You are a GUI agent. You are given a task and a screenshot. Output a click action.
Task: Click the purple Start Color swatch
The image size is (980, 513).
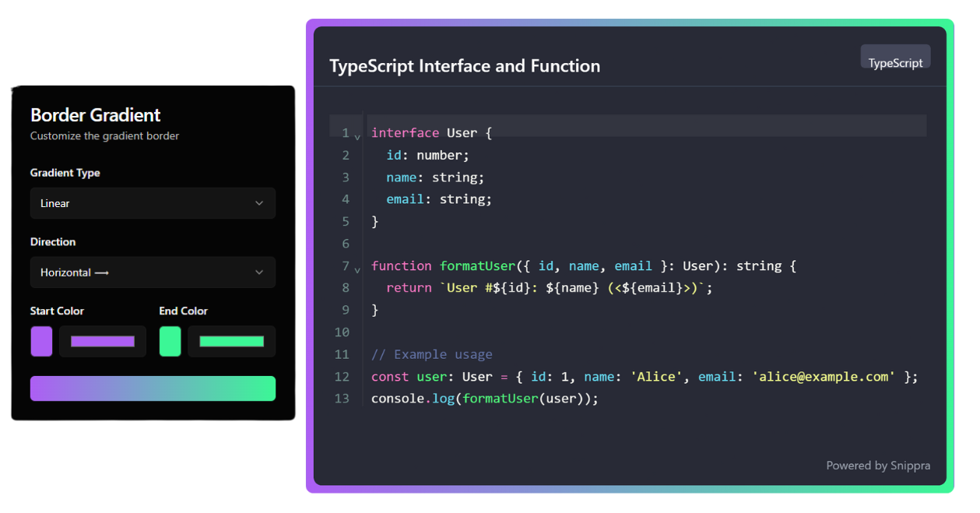41,341
